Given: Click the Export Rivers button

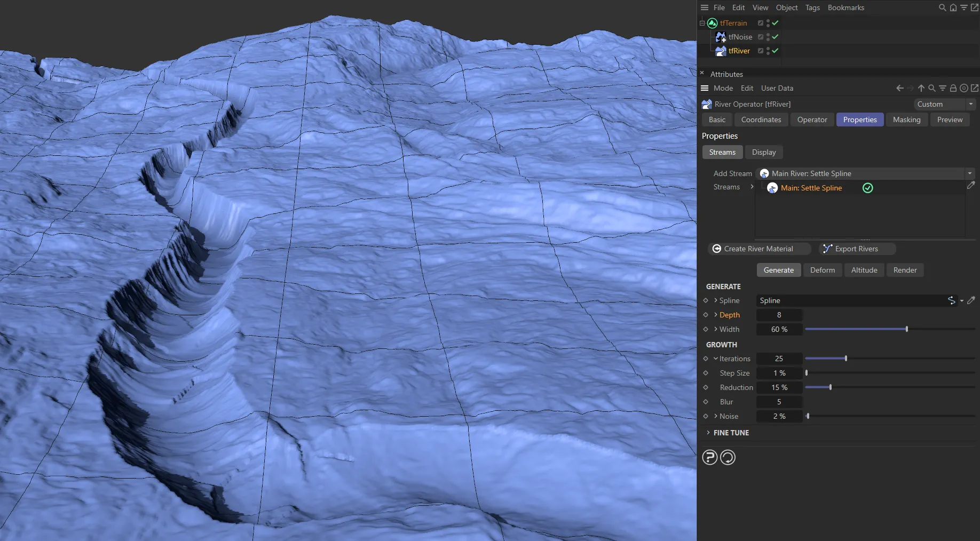Looking at the screenshot, I should pos(856,249).
